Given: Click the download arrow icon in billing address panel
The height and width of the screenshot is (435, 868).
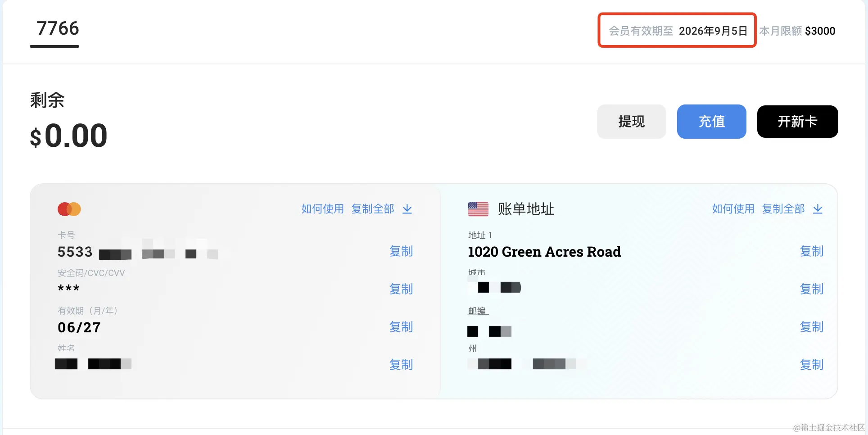Looking at the screenshot, I should [818, 209].
